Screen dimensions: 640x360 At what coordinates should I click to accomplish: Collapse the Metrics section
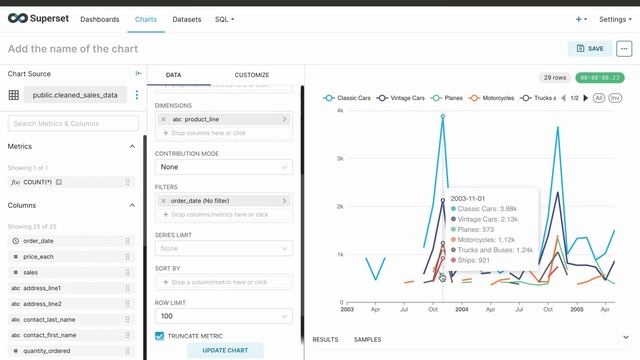[x=132, y=146]
